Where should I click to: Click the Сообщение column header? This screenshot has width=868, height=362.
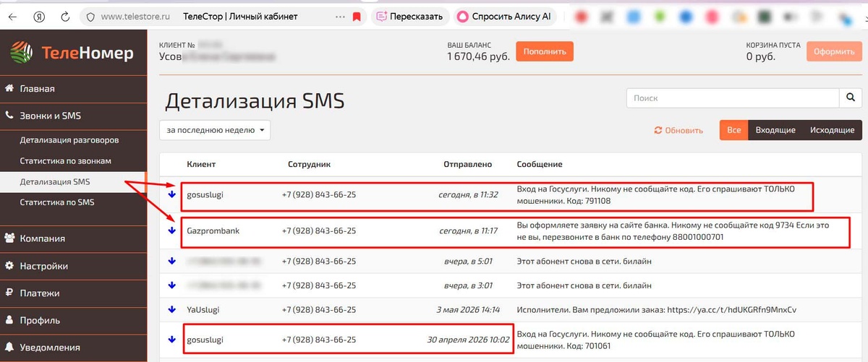[x=540, y=165]
